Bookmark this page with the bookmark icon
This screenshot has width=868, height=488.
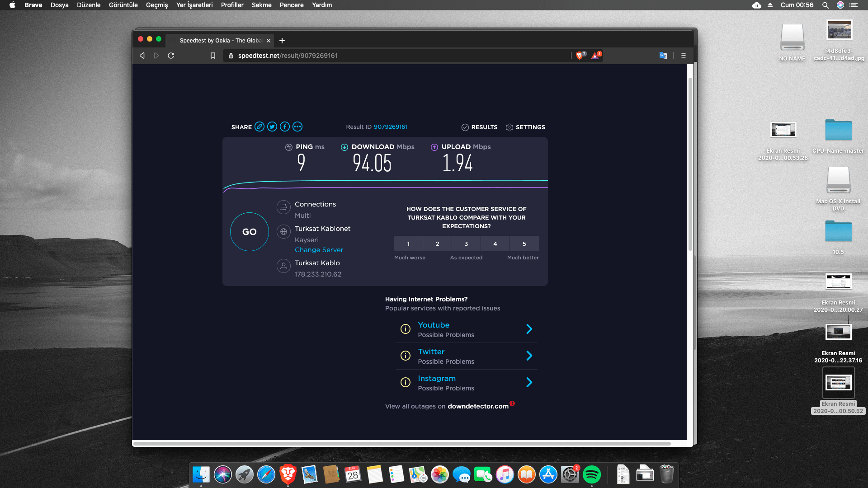pos(212,56)
